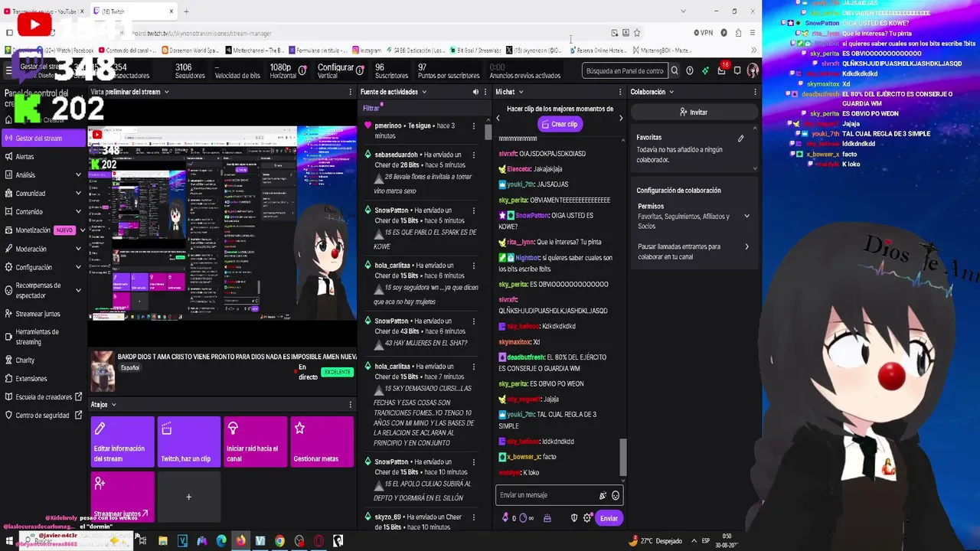The image size is (980, 551).
Task: Show previous clip suggestion with left arrow
Action: (498, 118)
